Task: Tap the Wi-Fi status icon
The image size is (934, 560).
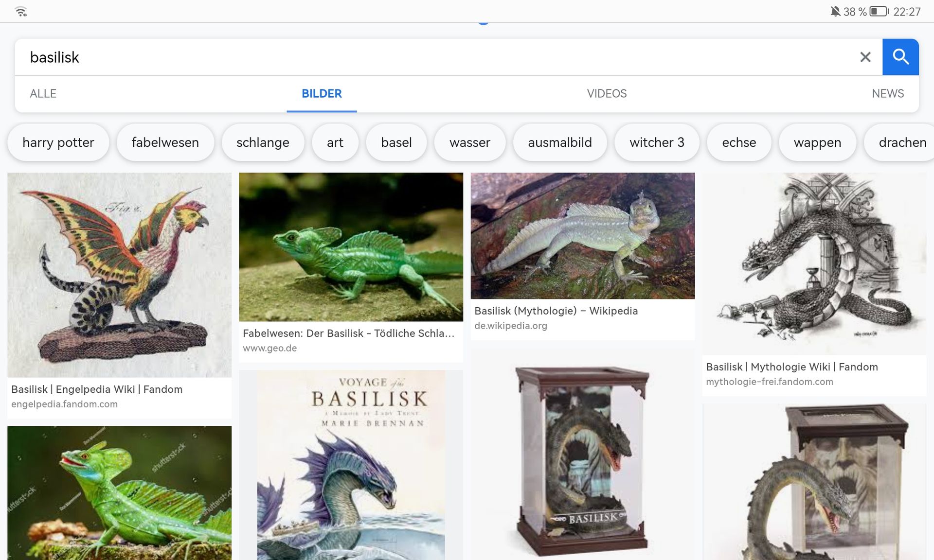Action: [x=21, y=11]
